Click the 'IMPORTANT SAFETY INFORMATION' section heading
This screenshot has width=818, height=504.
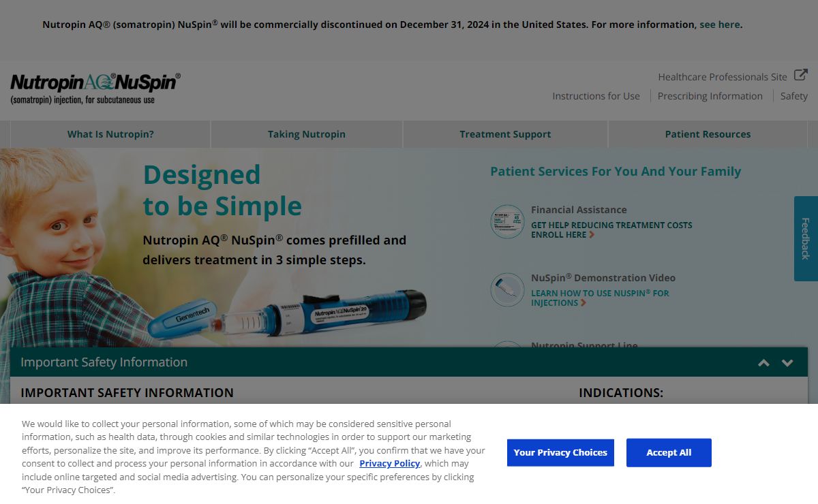127,393
